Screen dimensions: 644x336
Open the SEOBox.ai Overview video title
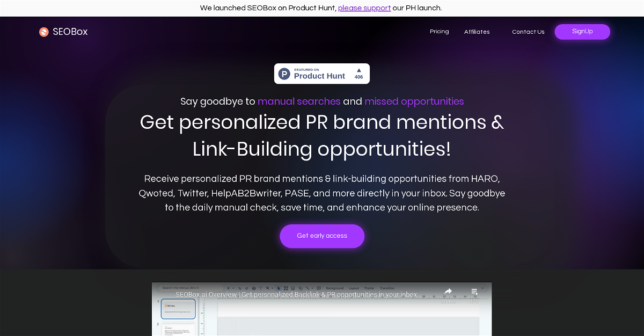click(296, 295)
